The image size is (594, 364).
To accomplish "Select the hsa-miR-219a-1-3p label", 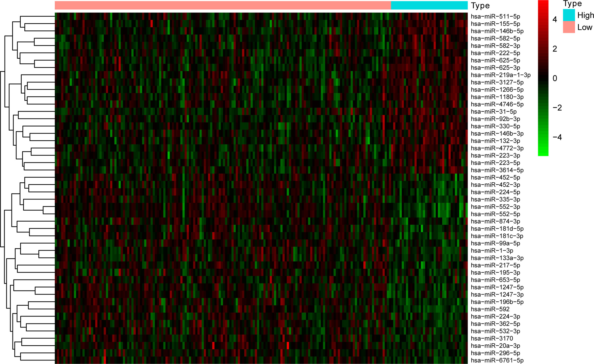I will click(x=501, y=75).
